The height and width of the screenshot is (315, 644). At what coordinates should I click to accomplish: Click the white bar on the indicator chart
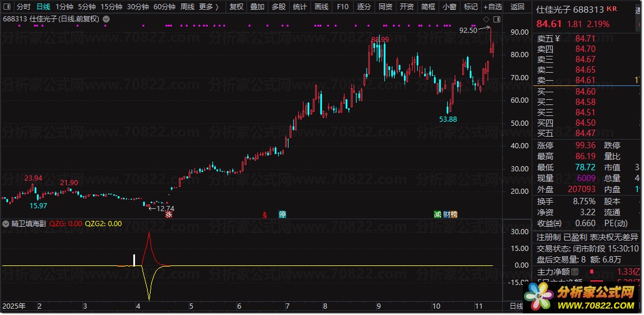pyautogui.click(x=134, y=260)
